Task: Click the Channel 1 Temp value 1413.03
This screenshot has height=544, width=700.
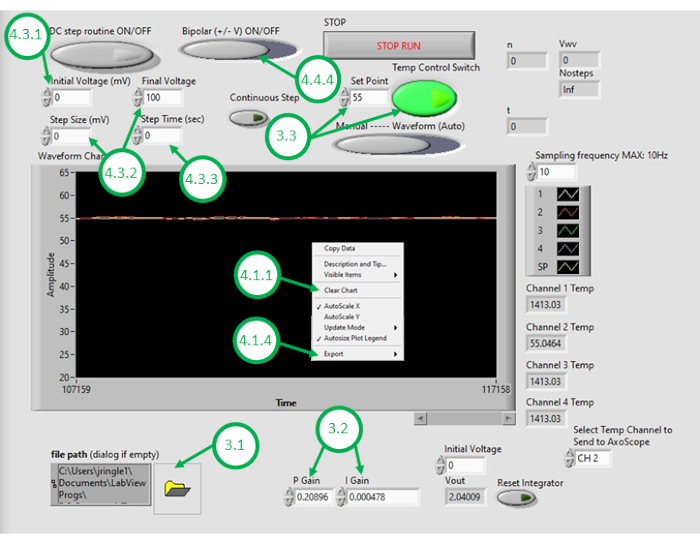Action: [x=546, y=305]
